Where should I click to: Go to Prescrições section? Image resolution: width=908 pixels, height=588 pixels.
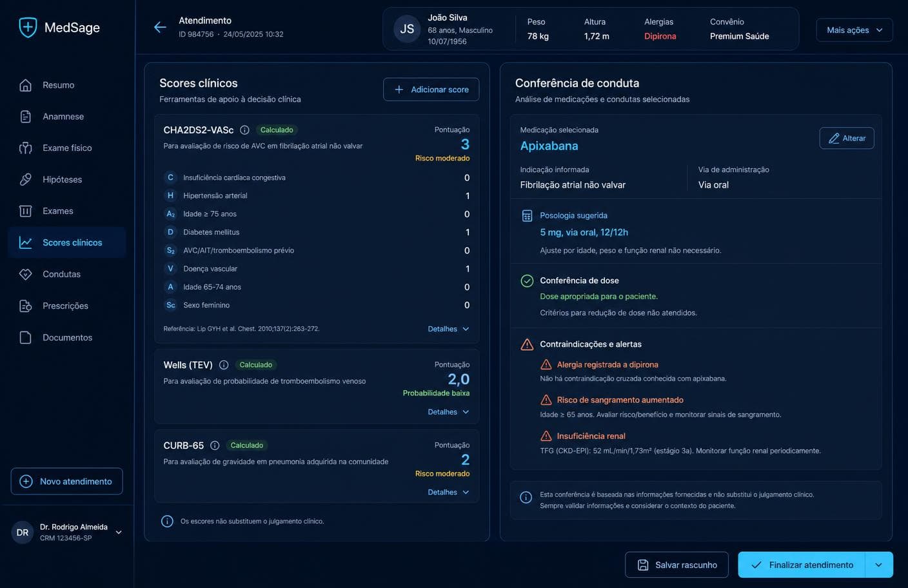(x=66, y=306)
